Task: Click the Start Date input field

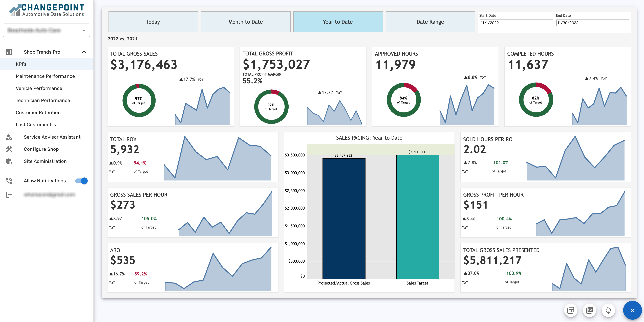Action: click(x=516, y=23)
